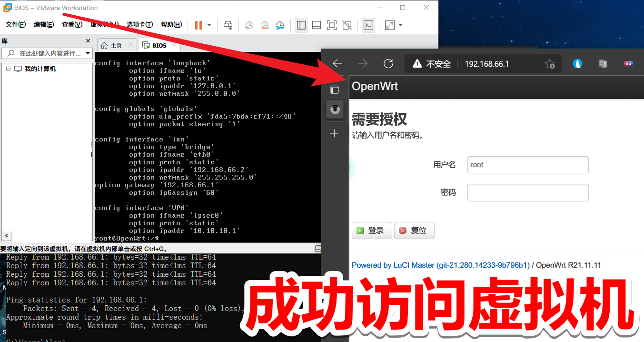
Task: Click the address bar showing 192.168.66.1
Action: click(x=486, y=64)
